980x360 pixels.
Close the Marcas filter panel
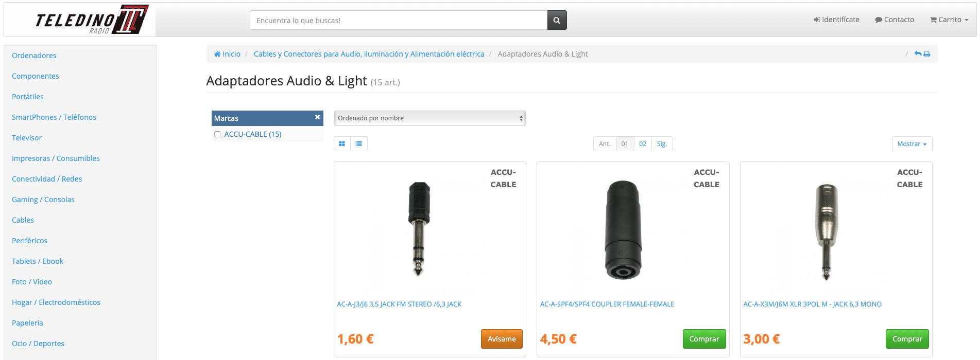tap(318, 117)
